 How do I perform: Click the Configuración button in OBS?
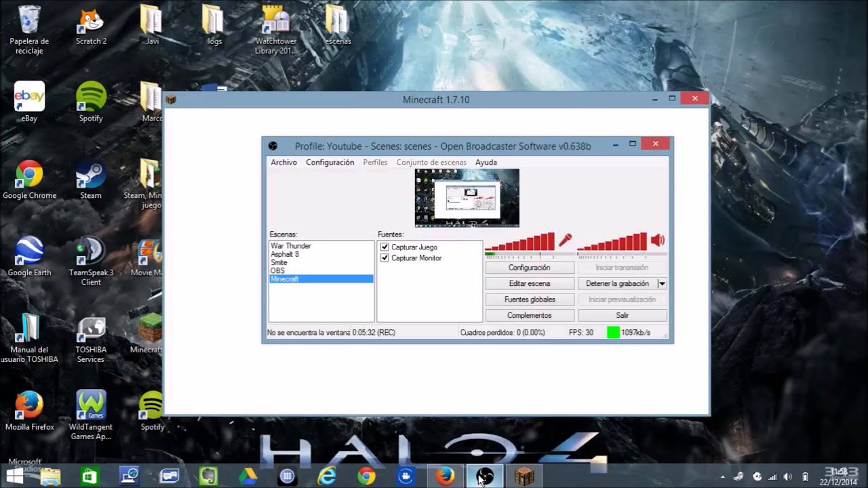(x=530, y=268)
